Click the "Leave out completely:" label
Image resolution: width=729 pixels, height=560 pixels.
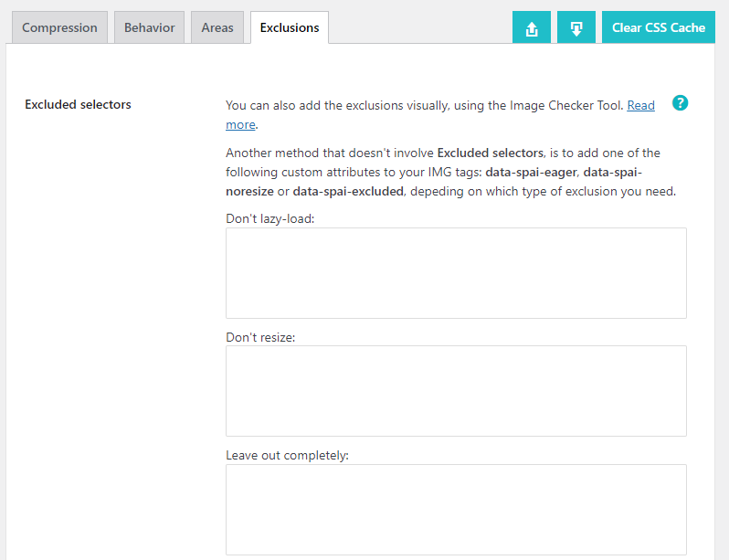click(288, 455)
